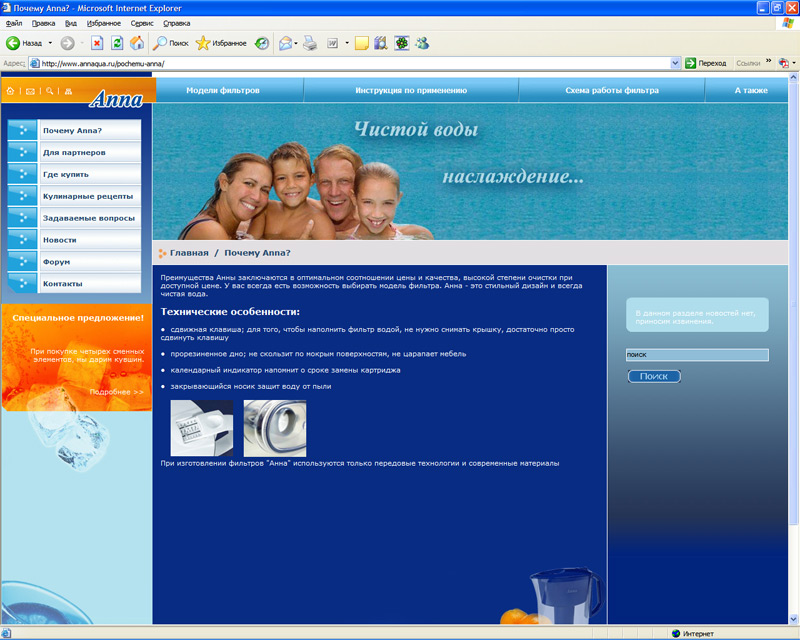Click the PDF converter toolbar icon

pyautogui.click(x=784, y=63)
